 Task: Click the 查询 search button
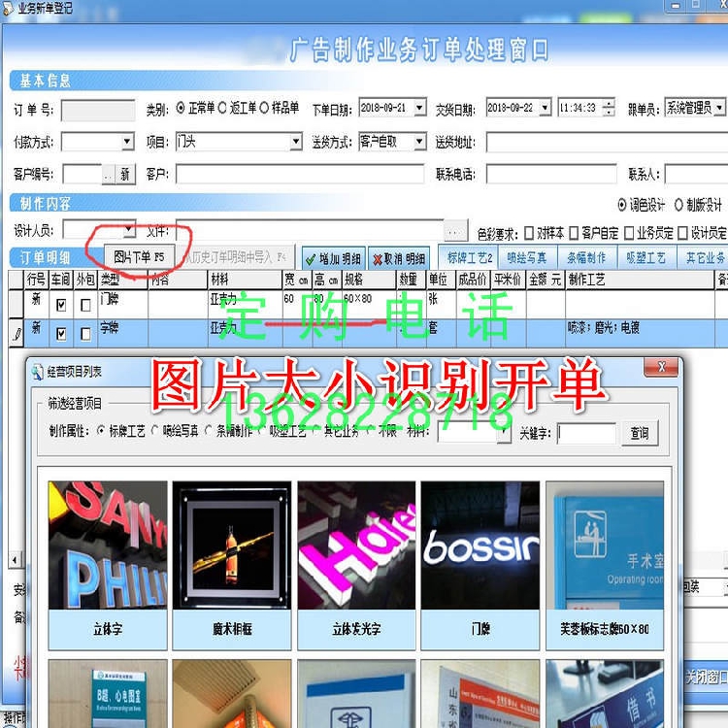pyautogui.click(x=640, y=433)
